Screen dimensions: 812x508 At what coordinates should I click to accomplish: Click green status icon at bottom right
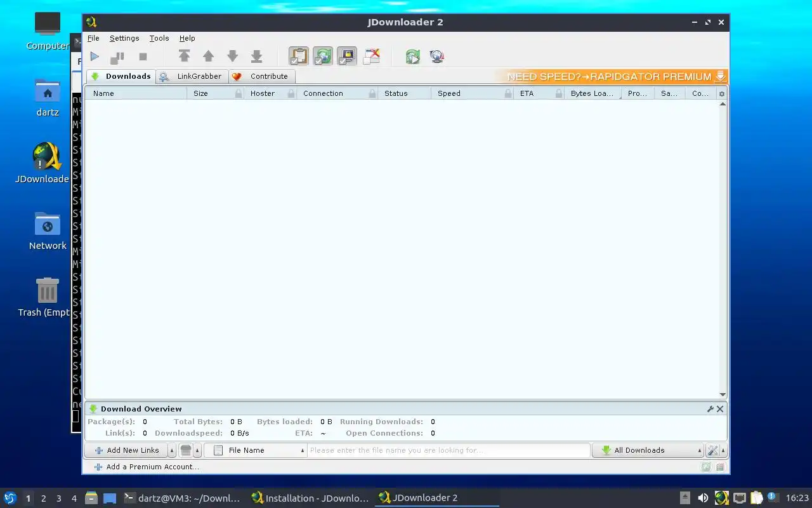point(706,467)
